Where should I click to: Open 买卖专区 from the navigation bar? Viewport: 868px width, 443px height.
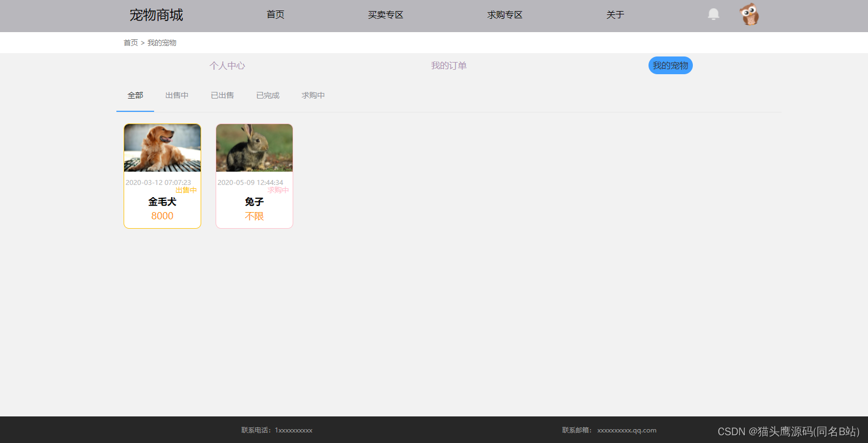[x=385, y=15]
